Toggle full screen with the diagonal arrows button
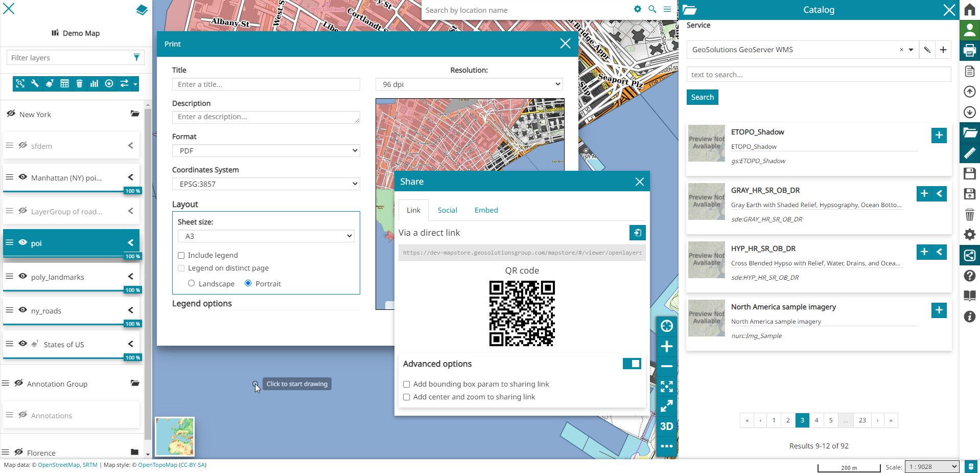 (x=667, y=407)
